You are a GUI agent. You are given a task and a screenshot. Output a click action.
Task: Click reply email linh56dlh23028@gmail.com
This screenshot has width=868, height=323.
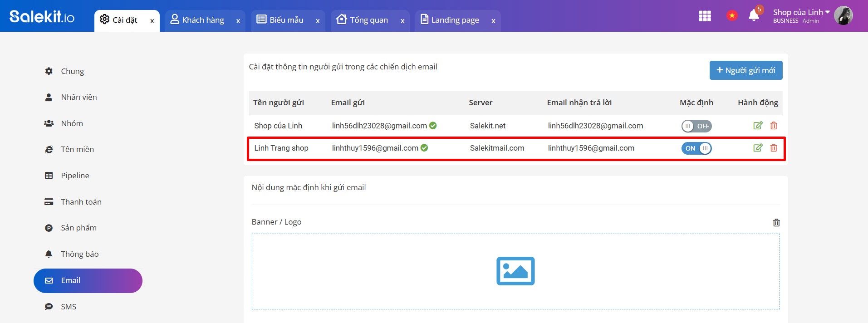click(595, 126)
